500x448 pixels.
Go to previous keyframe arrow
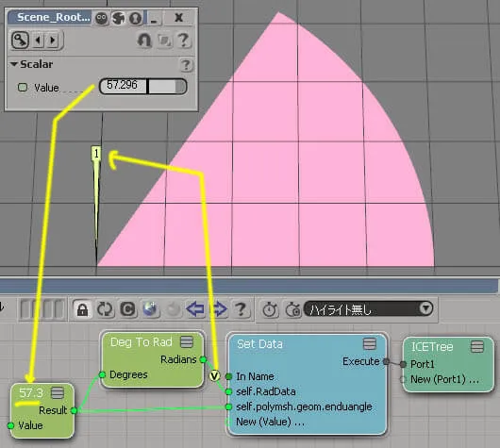39,41
